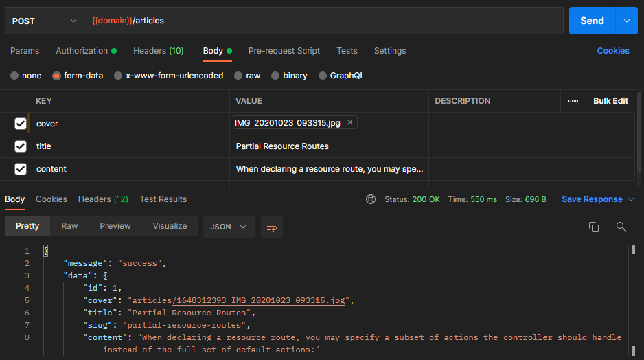644x360 pixels.
Task: Open the Authorization tab
Action: [87, 51]
